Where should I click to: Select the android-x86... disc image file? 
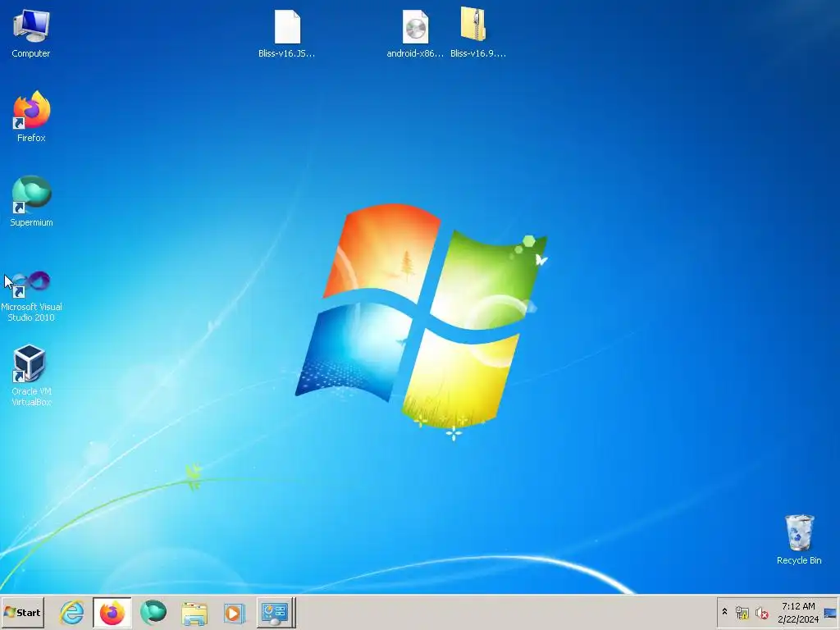(415, 33)
